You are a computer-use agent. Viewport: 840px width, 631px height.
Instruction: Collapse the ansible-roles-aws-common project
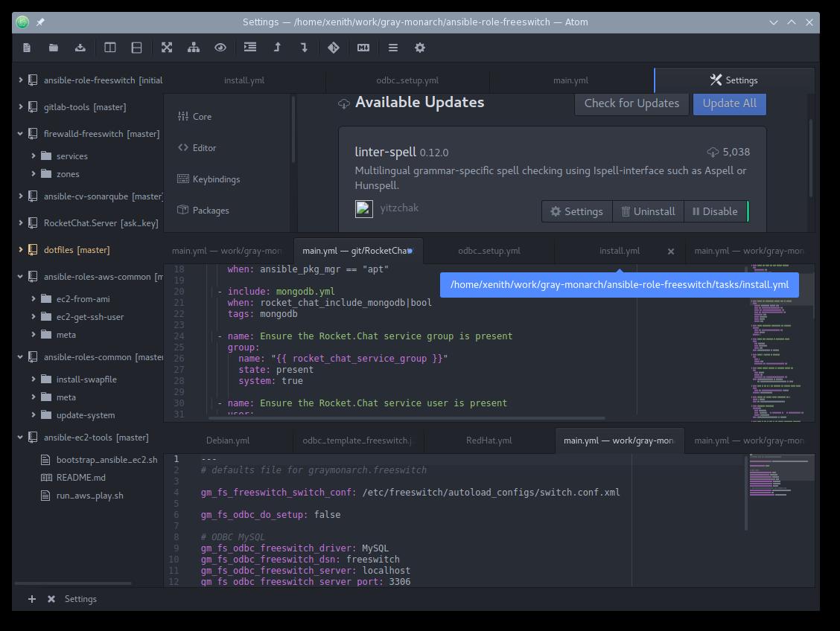(20, 276)
